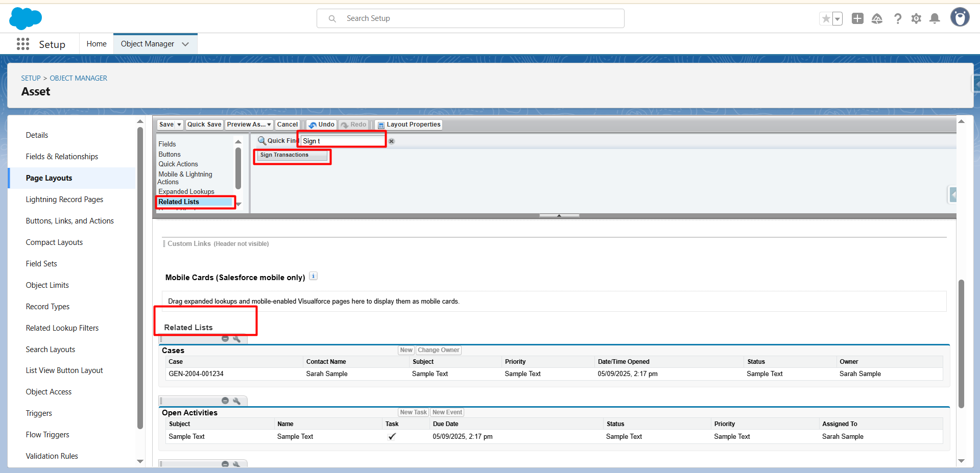The image size is (980, 473).
Task: Open the Help question mark icon
Action: (897, 19)
